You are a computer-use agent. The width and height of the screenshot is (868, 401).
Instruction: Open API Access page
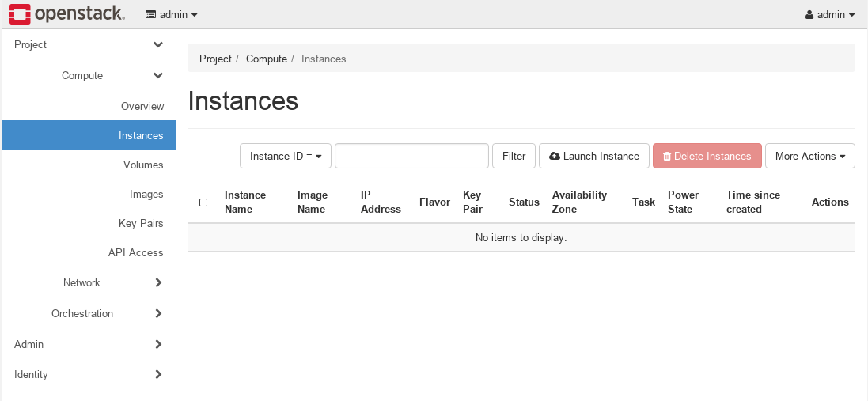click(136, 253)
